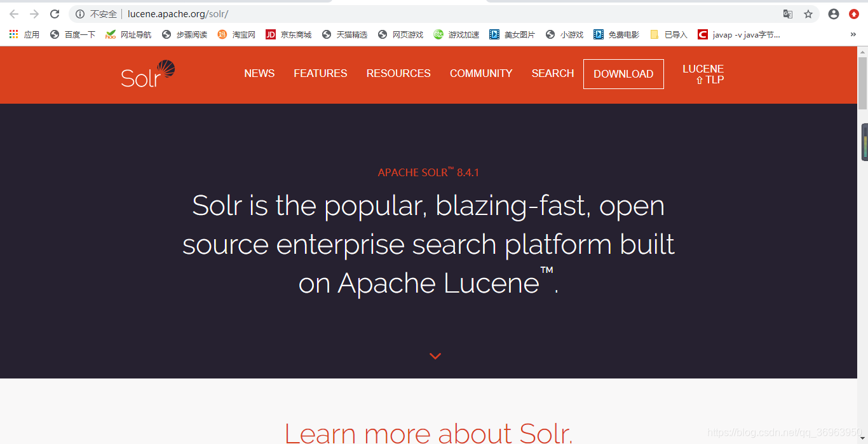
Task: Open the Google Translate icon in address bar
Action: click(788, 13)
